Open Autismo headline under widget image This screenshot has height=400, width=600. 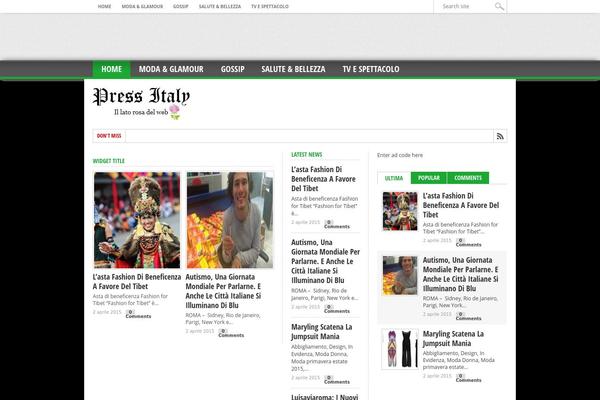coord(223,291)
